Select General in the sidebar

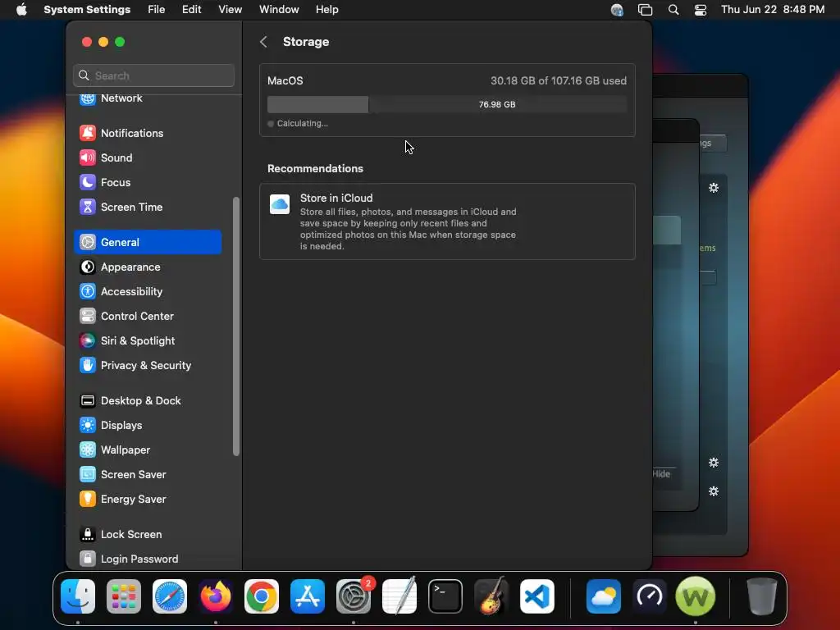coord(148,242)
